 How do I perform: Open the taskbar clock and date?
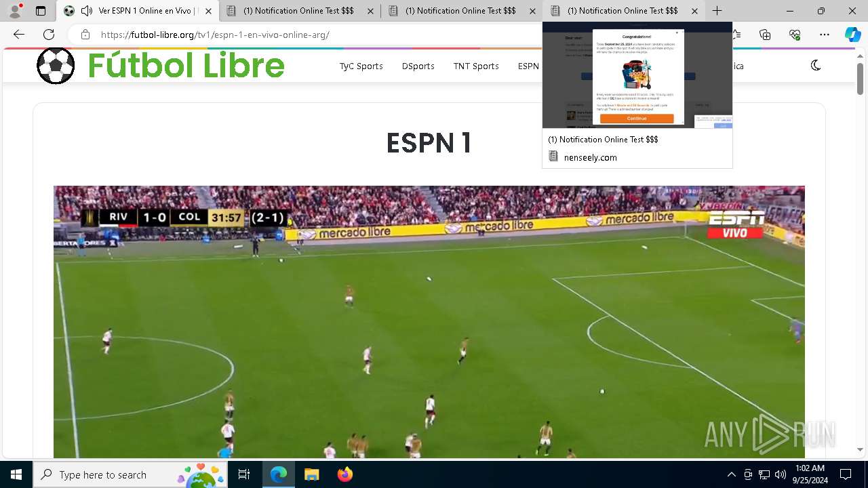click(810, 474)
